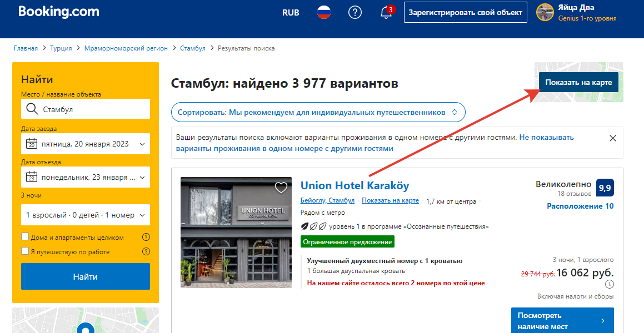Dismiss the shared-room notice with X
This screenshot has width=644, height=333.
click(x=613, y=138)
